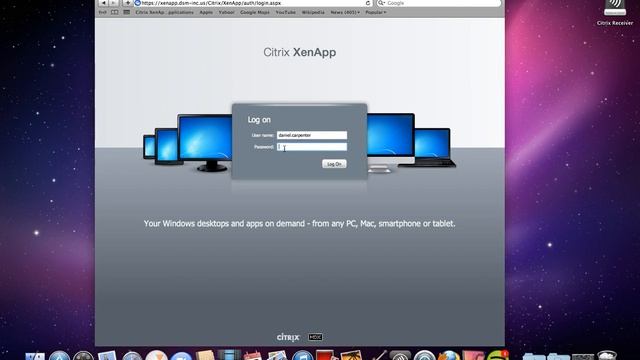Open the Wikipedia bookmark
Viewport: 640px width, 360px height.
(x=313, y=12)
